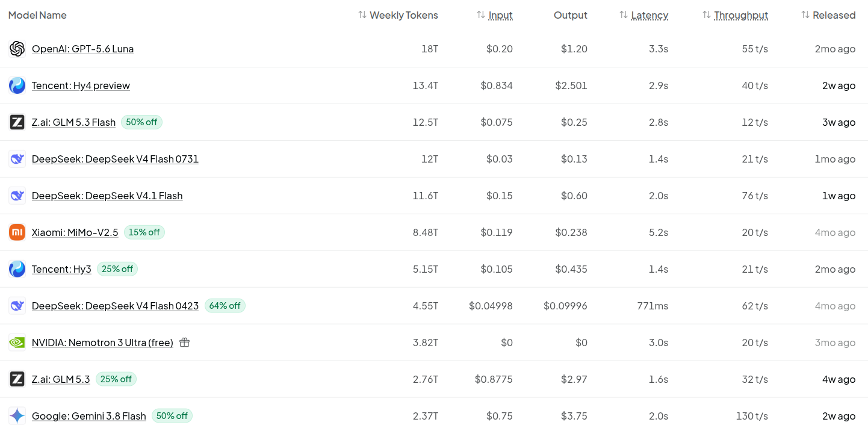Screen dimensions: 868x431
Task: Click the OpenAI logo icon
Action: coord(17,49)
